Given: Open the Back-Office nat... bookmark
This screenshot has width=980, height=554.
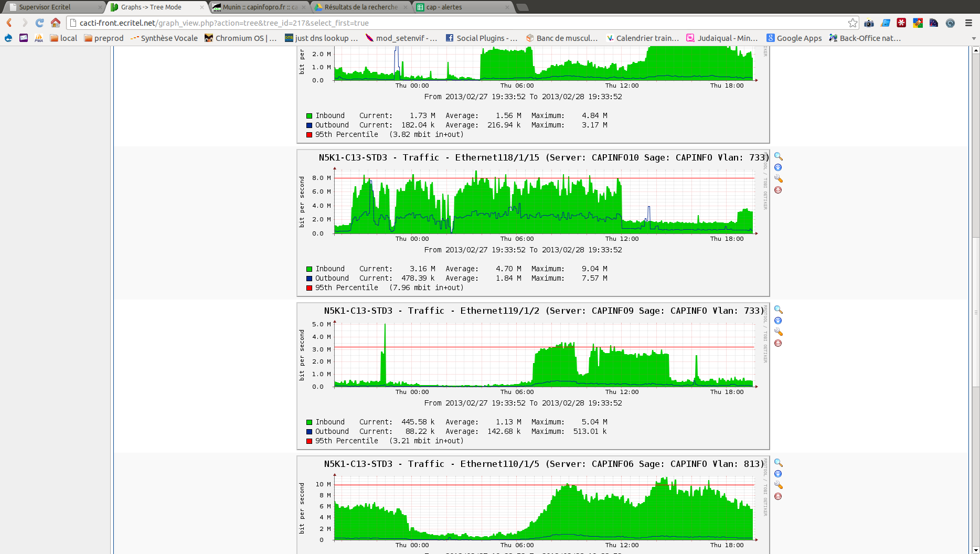Looking at the screenshot, I should (x=865, y=38).
